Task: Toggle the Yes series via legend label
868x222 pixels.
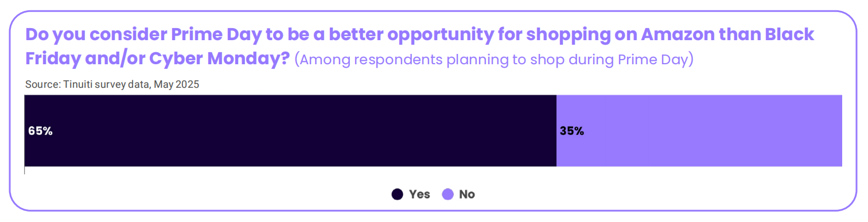Action: (419, 194)
